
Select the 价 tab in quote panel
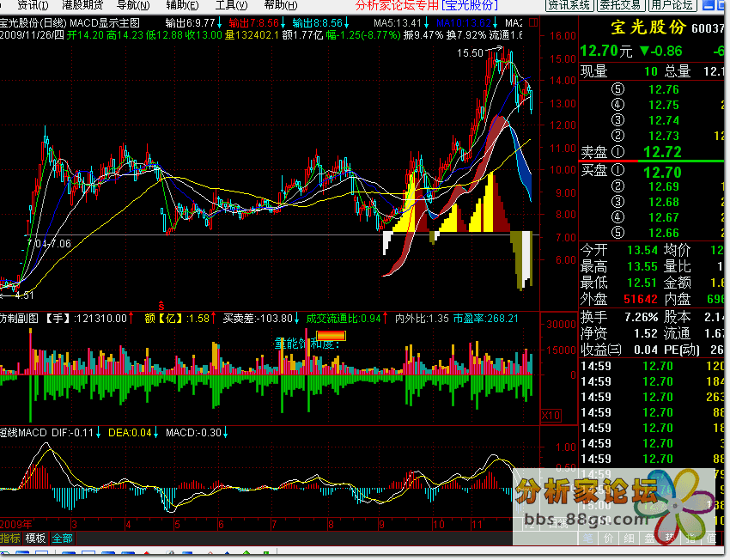pos(609,539)
